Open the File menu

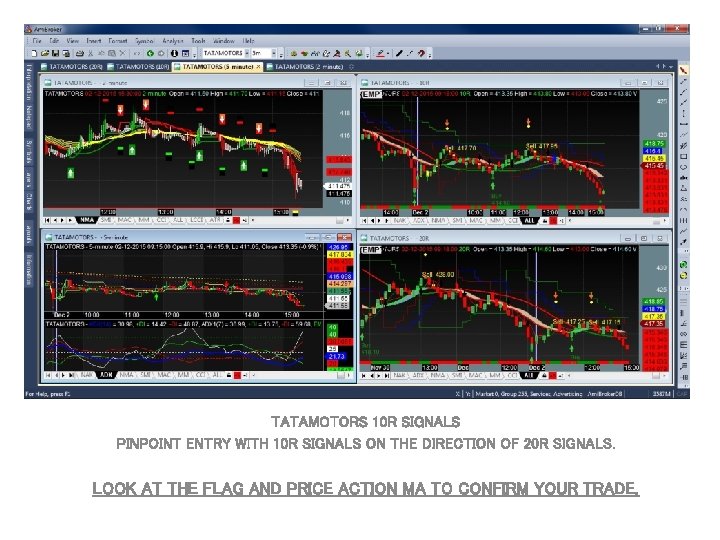tap(37, 41)
